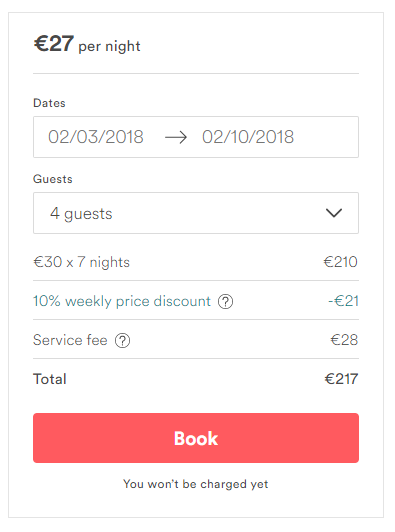Screen dimensions: 395x532
Task: Click the Guests label
Action: 53,179
